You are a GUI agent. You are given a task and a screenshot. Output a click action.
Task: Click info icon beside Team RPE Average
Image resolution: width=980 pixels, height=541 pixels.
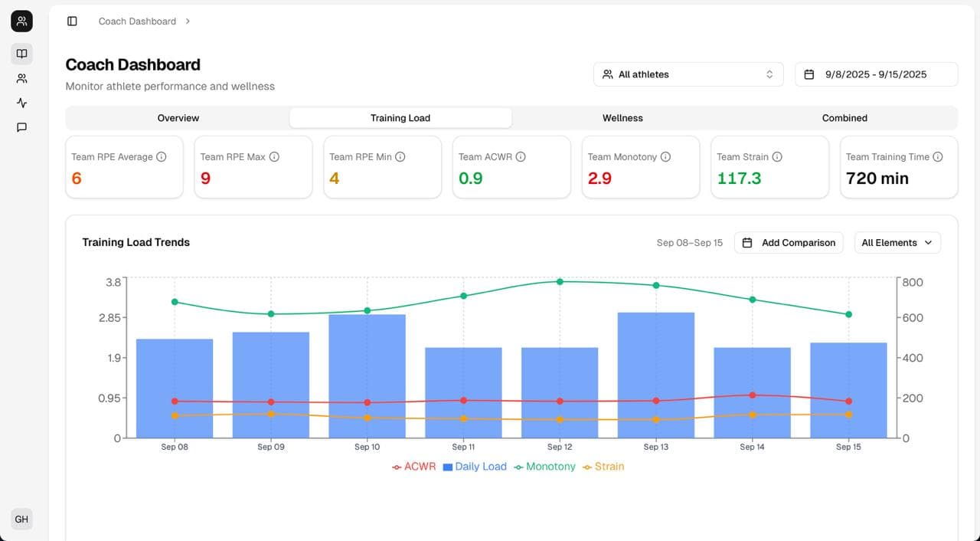click(x=162, y=156)
